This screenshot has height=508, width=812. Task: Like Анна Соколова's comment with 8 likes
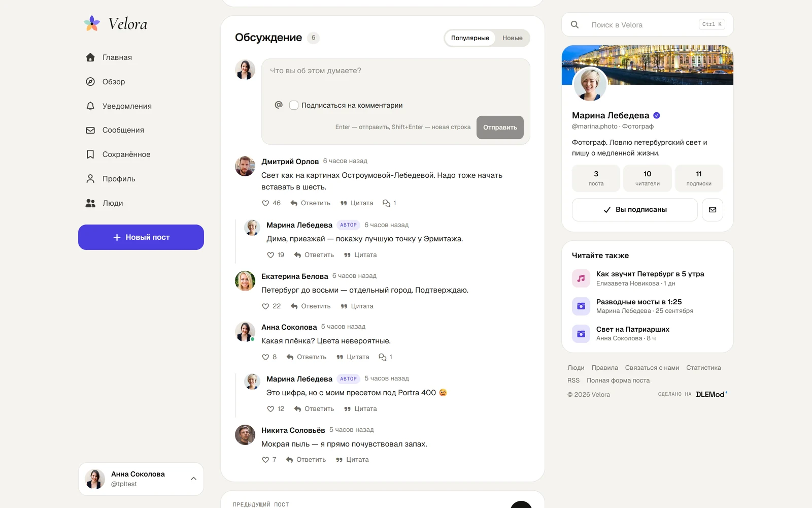click(x=269, y=357)
